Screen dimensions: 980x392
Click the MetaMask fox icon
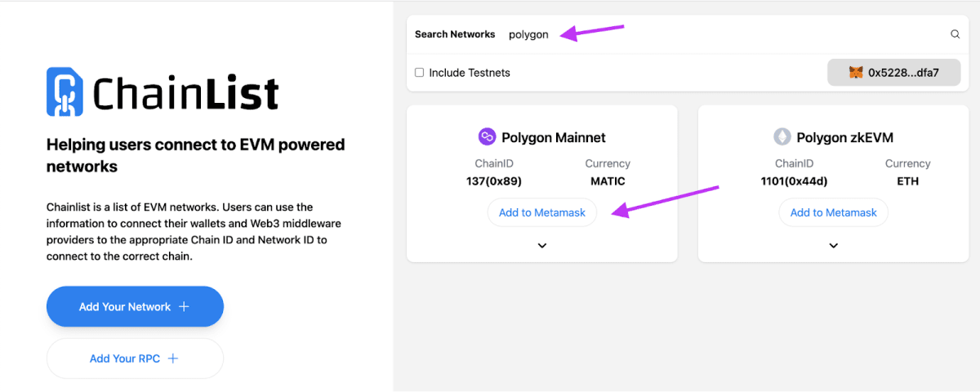855,73
